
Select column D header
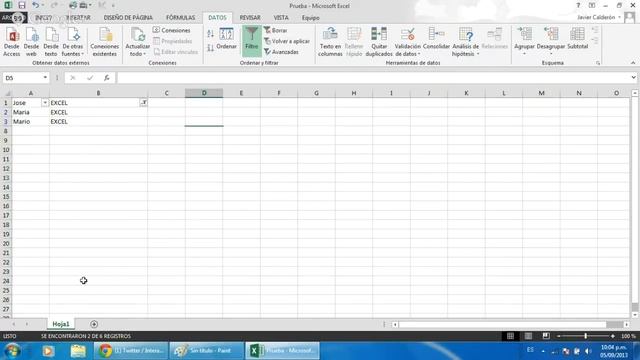pos(204,93)
